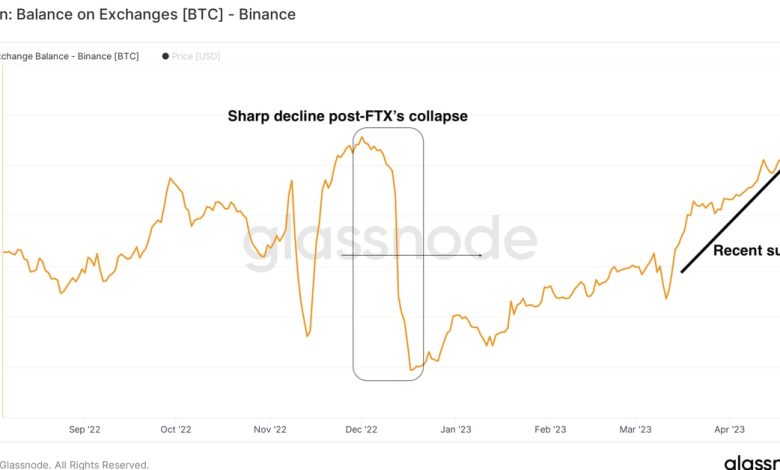Click the horizontal arrow inside the chart
The image size is (780, 470).
410,255
